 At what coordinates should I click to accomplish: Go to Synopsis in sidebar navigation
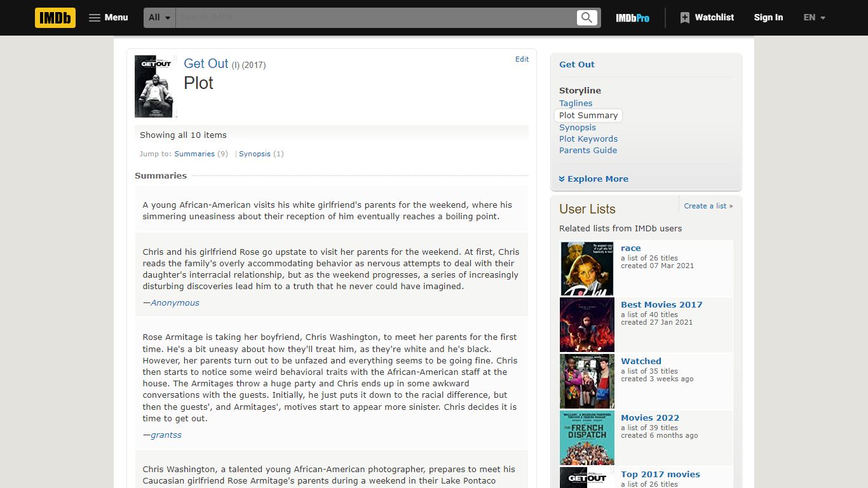[x=578, y=127]
